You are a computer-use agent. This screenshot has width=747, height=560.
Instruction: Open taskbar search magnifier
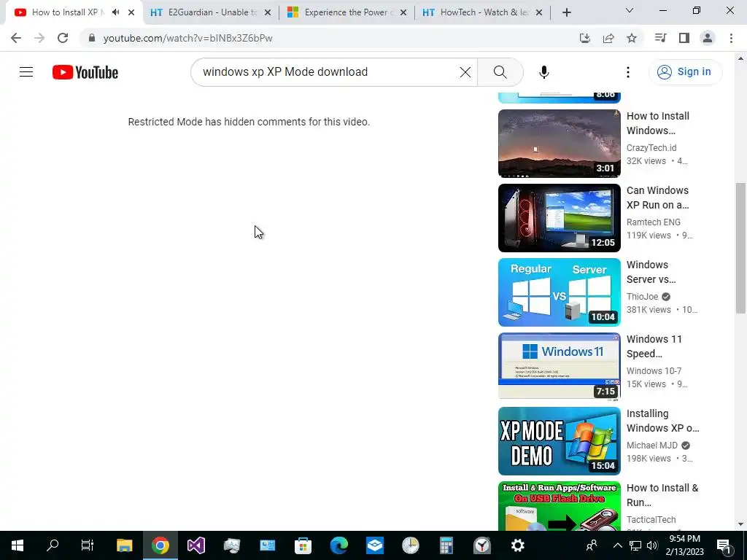53,545
